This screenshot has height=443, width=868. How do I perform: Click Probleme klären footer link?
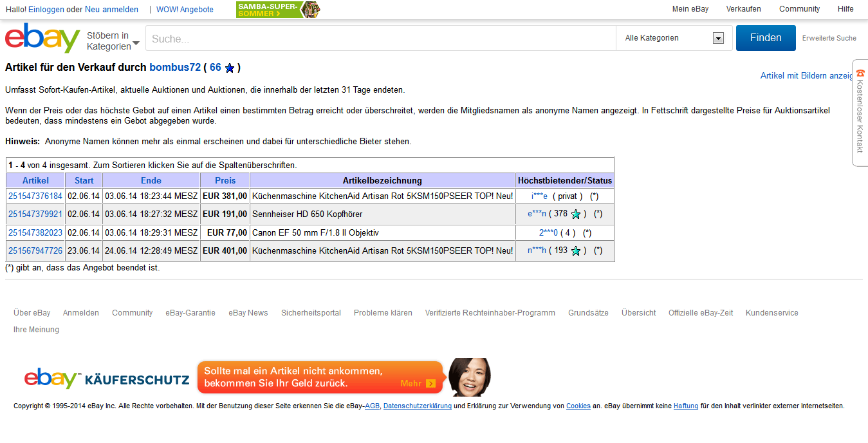point(383,313)
